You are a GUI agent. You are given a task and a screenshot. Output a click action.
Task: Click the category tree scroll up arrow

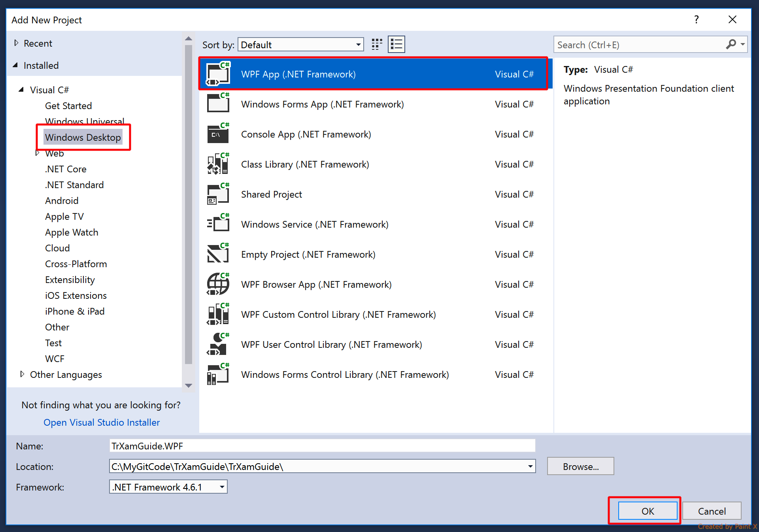[189, 38]
